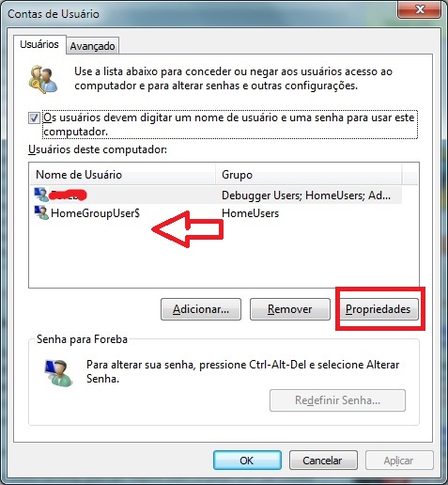Click the HomeGroupUser$ account icon
Image resolution: width=448 pixels, height=485 pixels.
click(x=41, y=212)
